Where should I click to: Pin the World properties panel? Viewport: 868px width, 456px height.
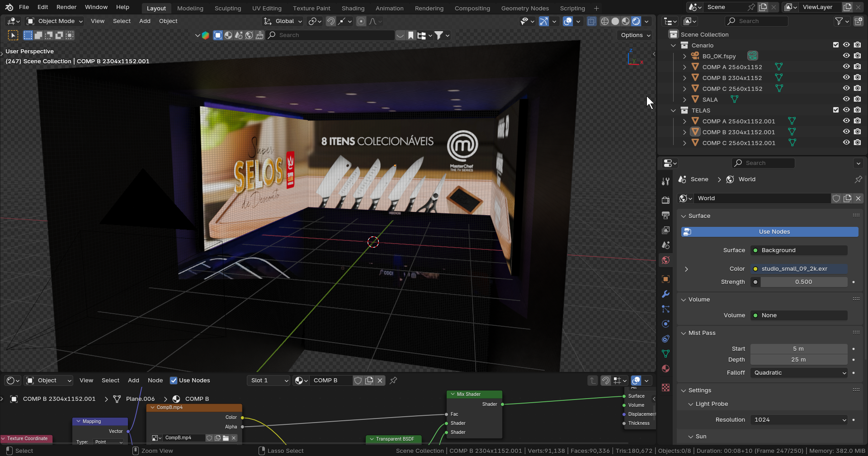[x=858, y=179]
